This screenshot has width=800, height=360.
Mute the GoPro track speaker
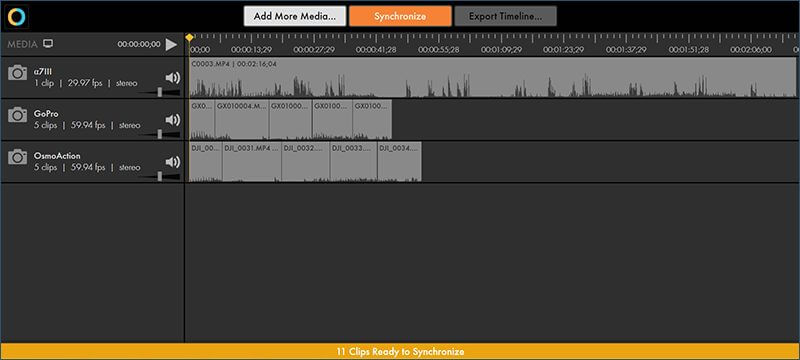[172, 120]
